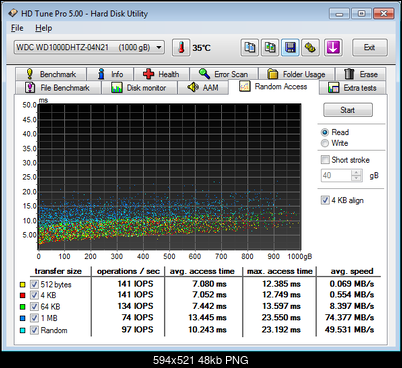The image size is (402, 368).
Task: Click the 49.531 MB/s average speed
Action: (350, 330)
